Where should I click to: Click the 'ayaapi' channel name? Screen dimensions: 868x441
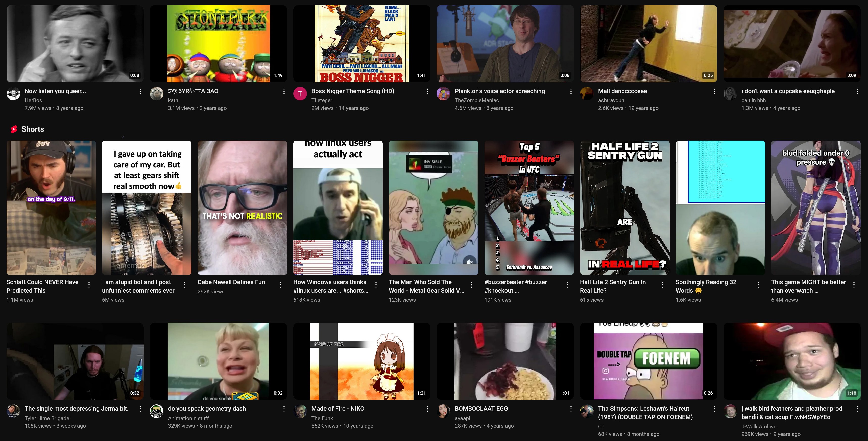pos(462,418)
